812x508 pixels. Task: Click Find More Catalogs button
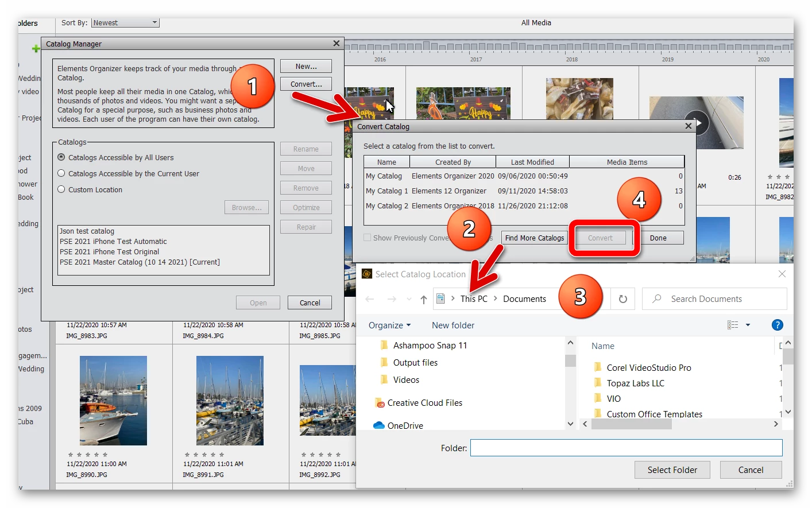[535, 238]
